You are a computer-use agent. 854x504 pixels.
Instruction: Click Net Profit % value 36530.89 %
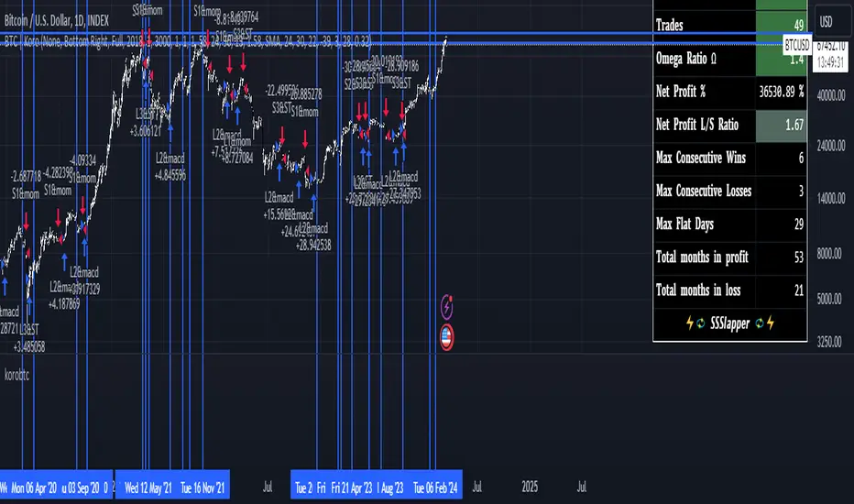tap(781, 92)
